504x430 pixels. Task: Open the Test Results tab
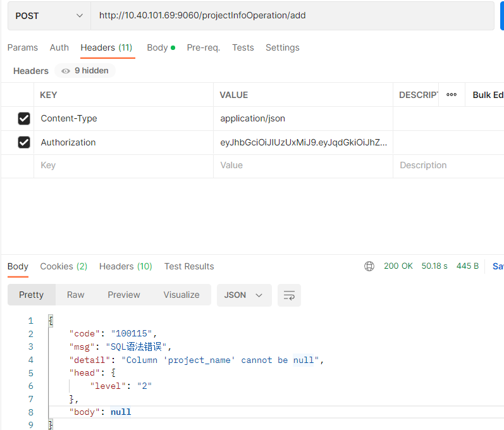(189, 266)
